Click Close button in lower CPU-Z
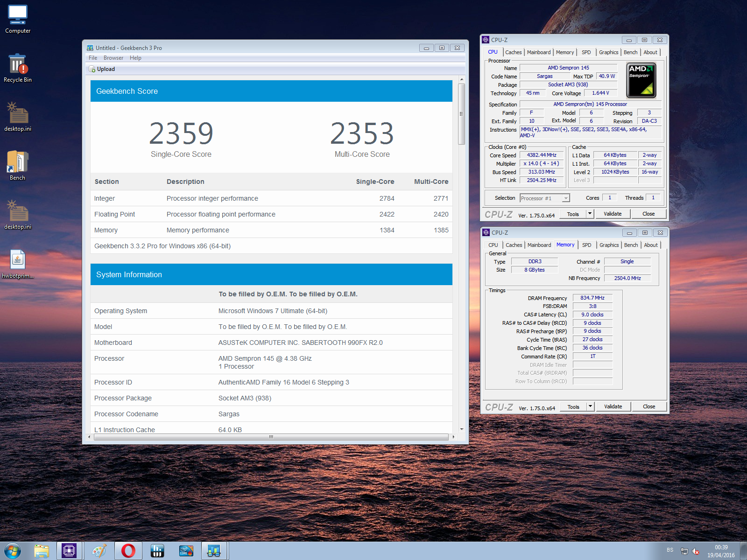This screenshot has height=560, width=747. (649, 406)
